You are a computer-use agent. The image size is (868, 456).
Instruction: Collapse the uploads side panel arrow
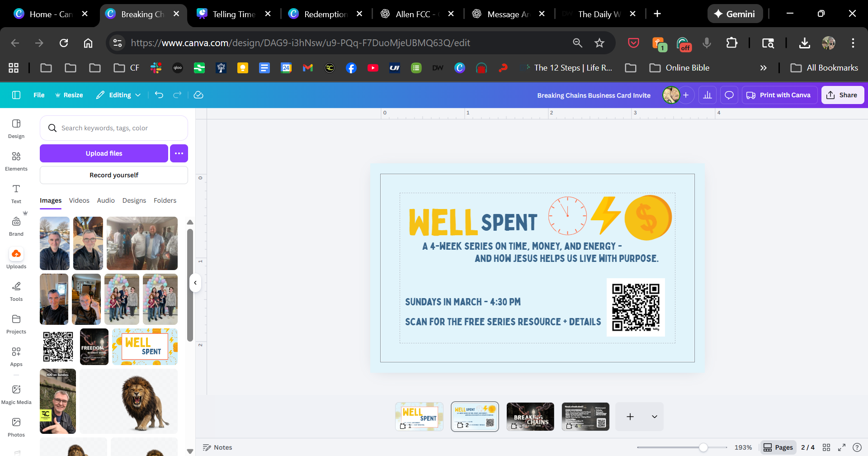[195, 283]
